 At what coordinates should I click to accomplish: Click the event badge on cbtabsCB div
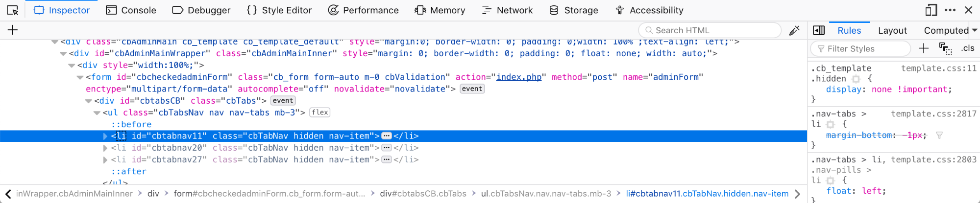click(x=283, y=101)
